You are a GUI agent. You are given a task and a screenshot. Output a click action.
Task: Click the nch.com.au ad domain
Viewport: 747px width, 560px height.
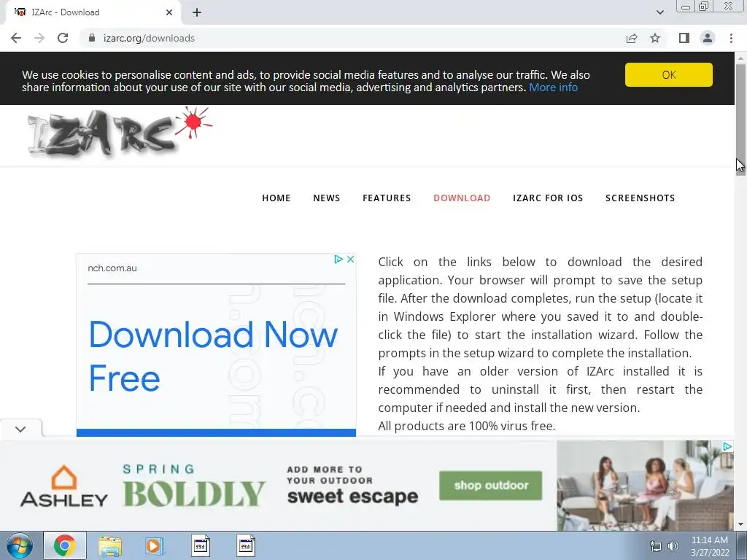[112, 268]
